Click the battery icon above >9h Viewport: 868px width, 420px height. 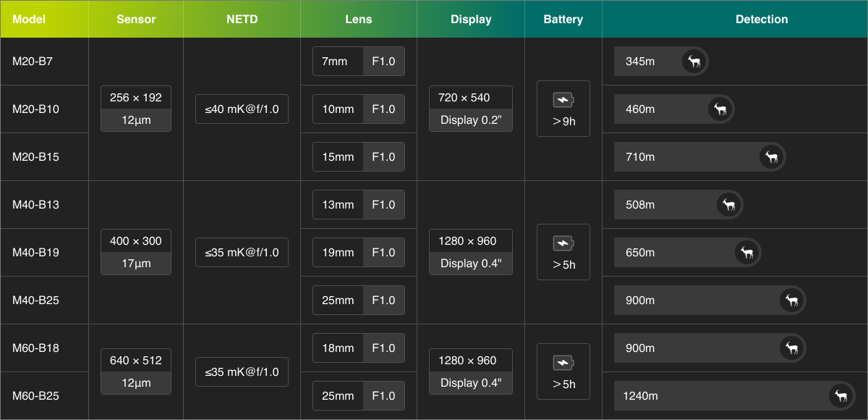[563, 100]
